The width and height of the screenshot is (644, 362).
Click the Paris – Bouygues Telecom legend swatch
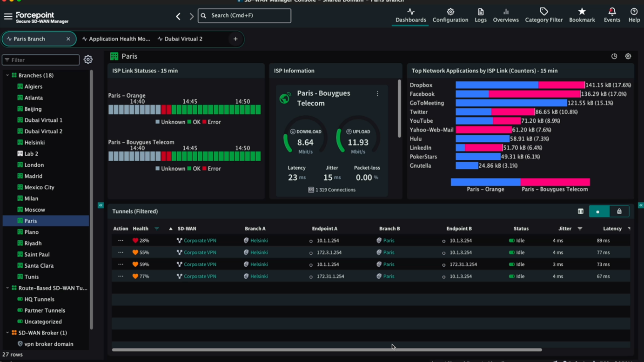click(555, 182)
